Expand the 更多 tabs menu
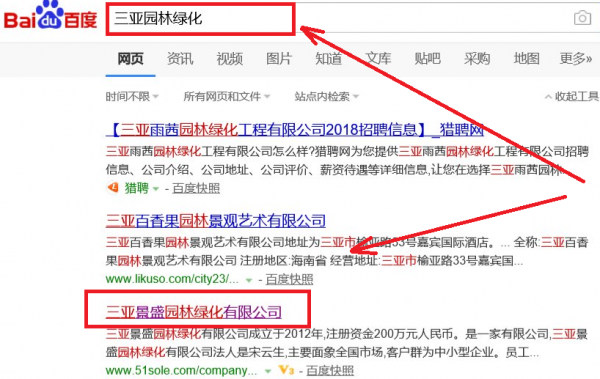The height and width of the screenshot is (379, 600). click(576, 59)
